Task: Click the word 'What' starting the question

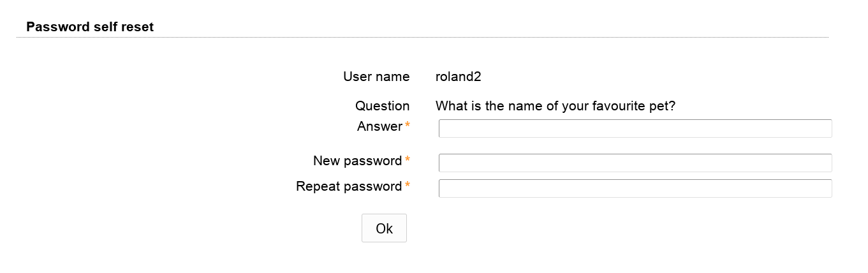Action: tap(452, 106)
